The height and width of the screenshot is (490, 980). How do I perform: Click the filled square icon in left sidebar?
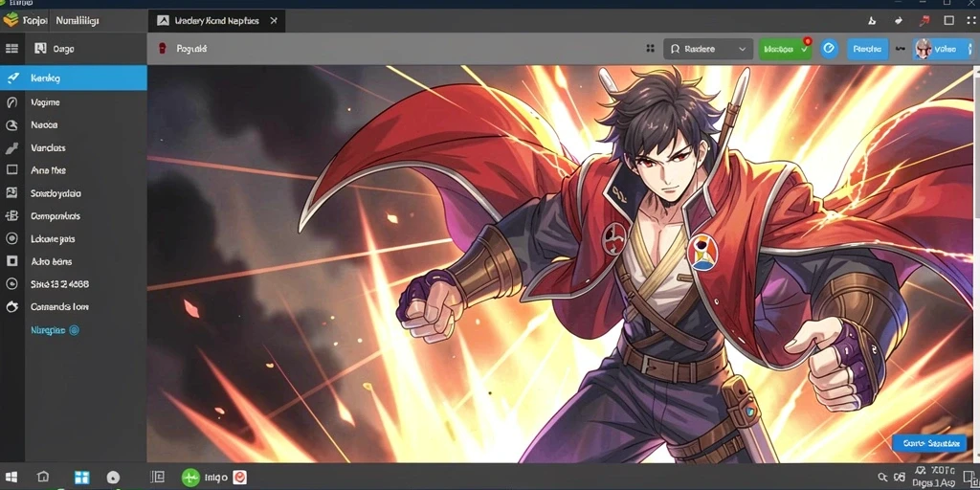click(x=11, y=260)
